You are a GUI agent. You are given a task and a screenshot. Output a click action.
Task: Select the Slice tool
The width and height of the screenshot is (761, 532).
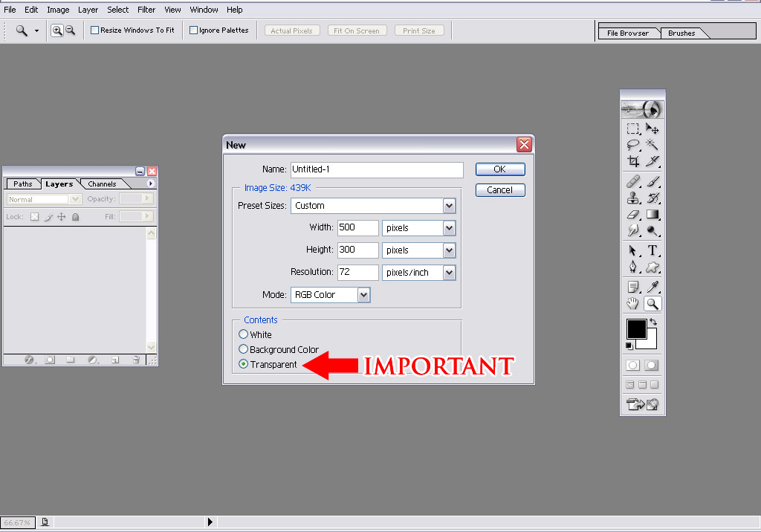[x=652, y=160]
